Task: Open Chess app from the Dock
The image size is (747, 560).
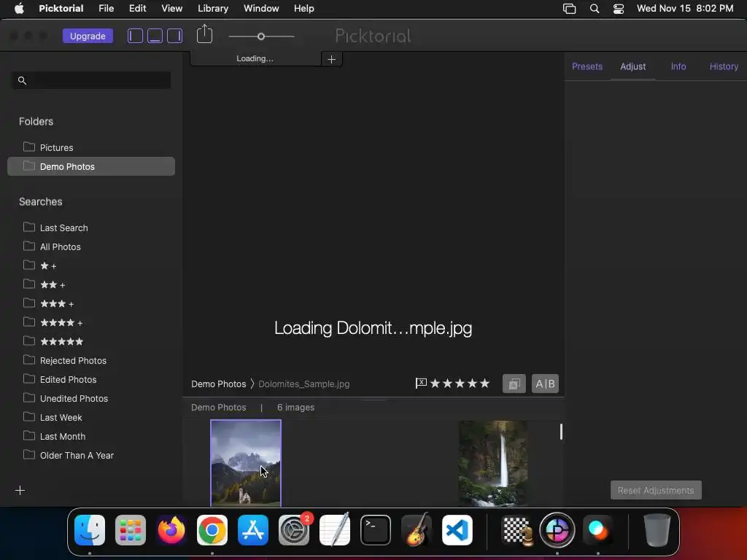Action: [x=518, y=530]
